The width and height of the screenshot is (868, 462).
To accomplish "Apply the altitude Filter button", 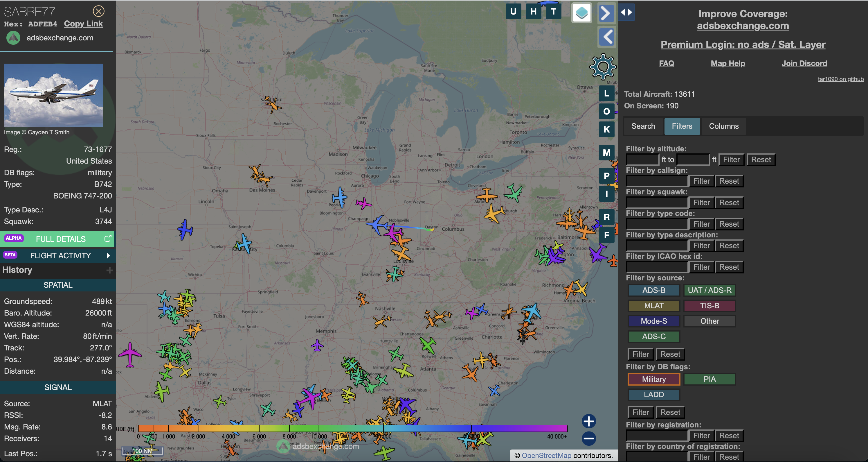I will click(731, 160).
